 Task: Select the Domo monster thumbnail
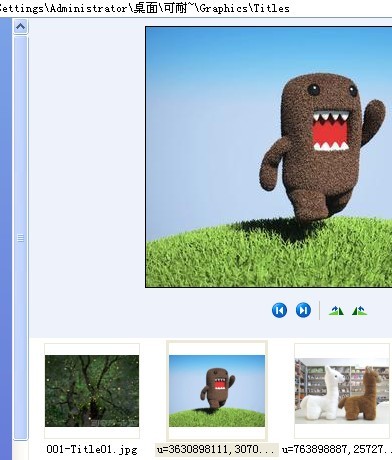point(217,391)
